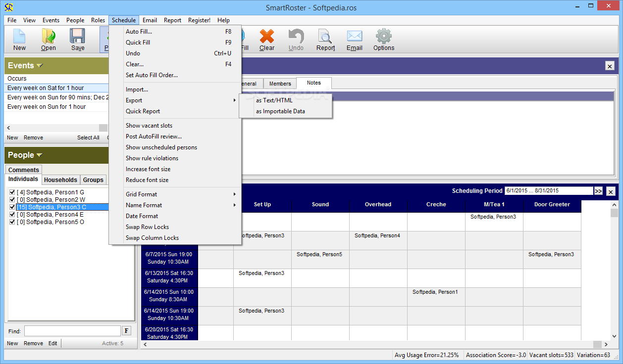Switch to the Households tab
This screenshot has width=623, height=364.
click(x=60, y=180)
